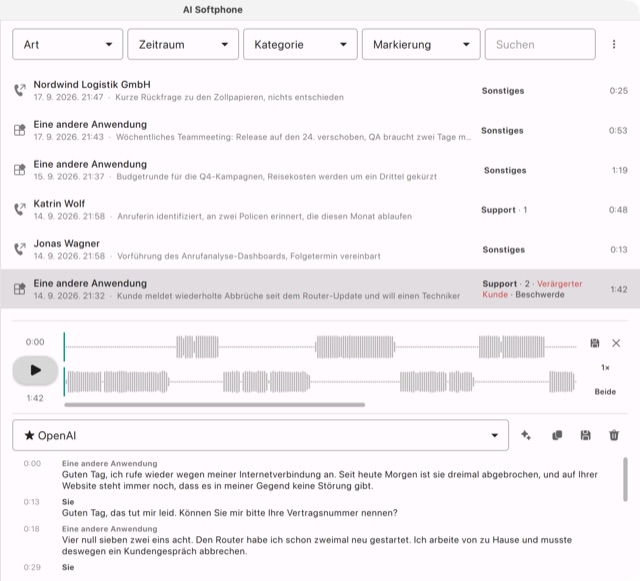640x581 pixels.
Task: Click app recording icon of Budgetrunde entry
Action: (x=20, y=170)
